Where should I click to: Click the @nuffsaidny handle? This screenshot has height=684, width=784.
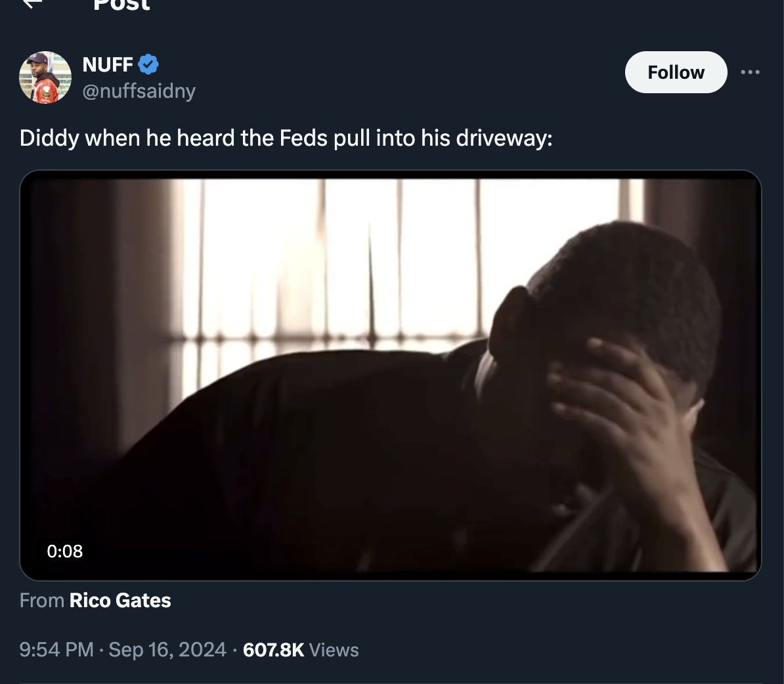tap(139, 91)
